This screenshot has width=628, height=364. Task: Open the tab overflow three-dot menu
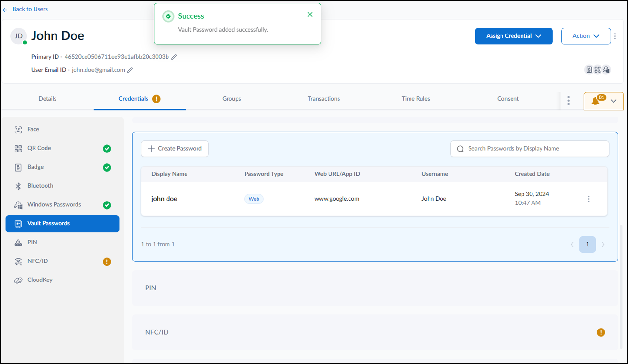(568, 101)
